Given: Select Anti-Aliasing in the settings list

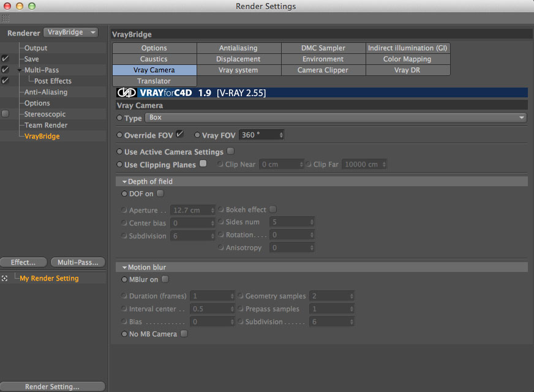Looking at the screenshot, I should click(x=46, y=92).
